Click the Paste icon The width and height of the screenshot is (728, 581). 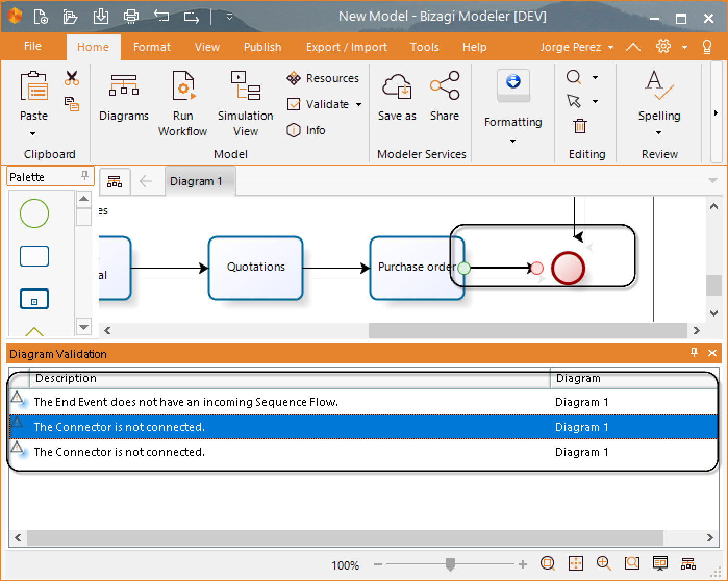pyautogui.click(x=34, y=86)
